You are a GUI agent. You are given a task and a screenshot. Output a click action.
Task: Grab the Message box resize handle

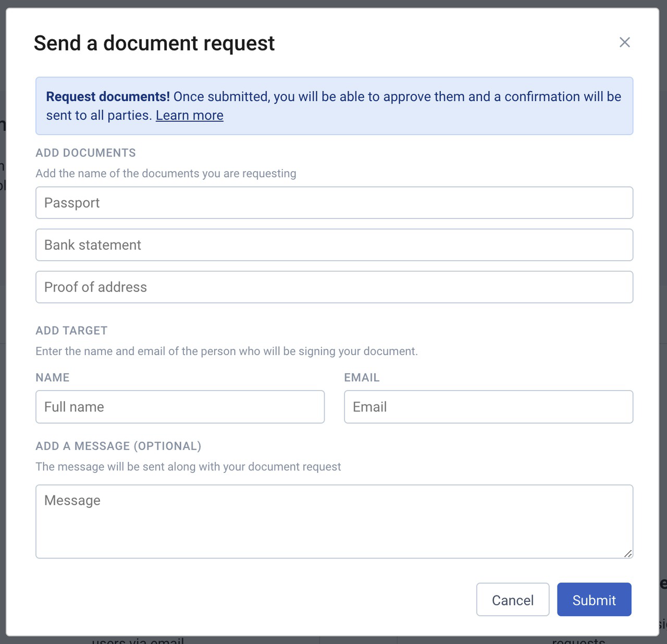click(628, 554)
